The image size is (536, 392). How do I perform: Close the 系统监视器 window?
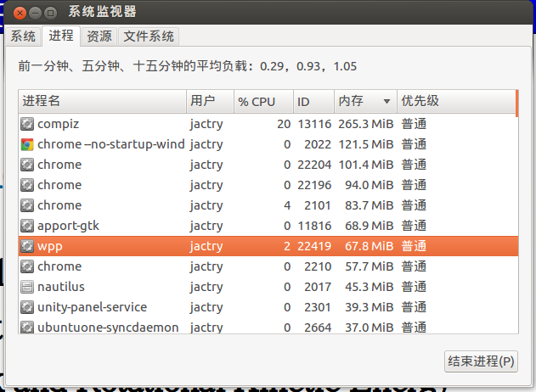click(20, 13)
